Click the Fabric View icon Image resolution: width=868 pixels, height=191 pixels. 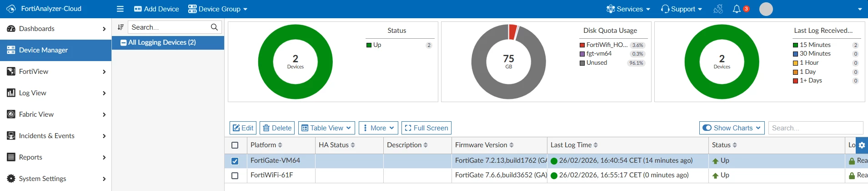(x=11, y=114)
